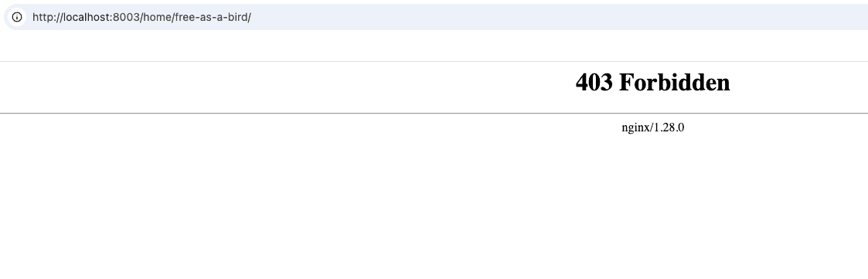Click the 'free-as-a-bird' segment in the URL
Viewport: 868px width, 279px height.
coord(211,17)
